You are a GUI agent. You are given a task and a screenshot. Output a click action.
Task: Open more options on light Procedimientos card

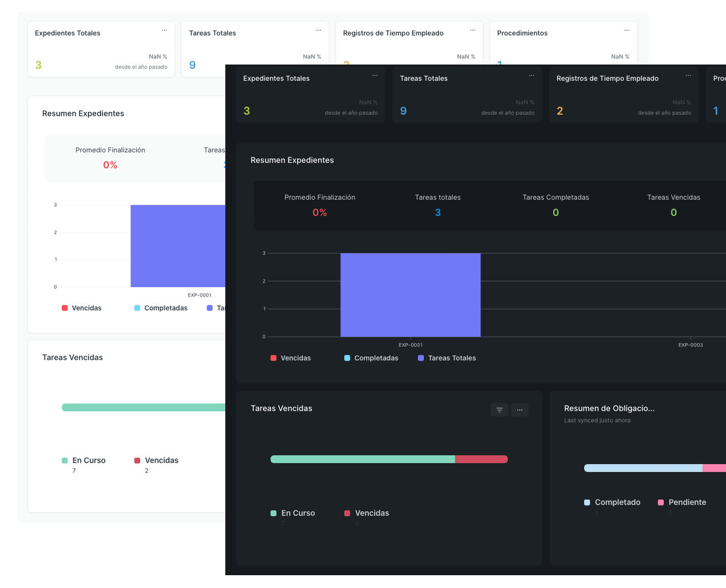pos(626,31)
